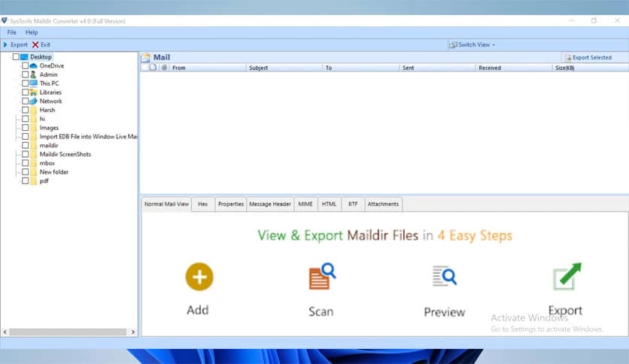
Task: Click the attachment column header icon
Action: [x=164, y=68]
